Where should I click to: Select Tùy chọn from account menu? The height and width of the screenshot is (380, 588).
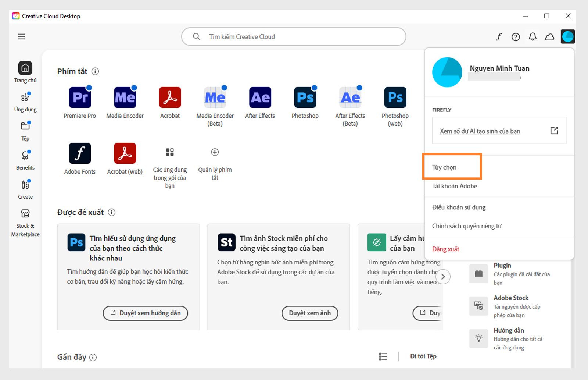[x=445, y=167]
